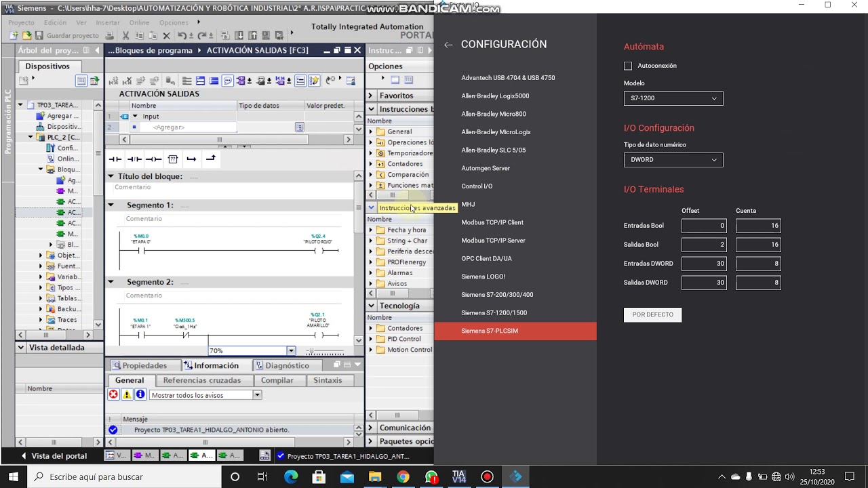Select the Dispositivos tab in project tree
The width and height of the screenshot is (868, 488).
coord(47,66)
